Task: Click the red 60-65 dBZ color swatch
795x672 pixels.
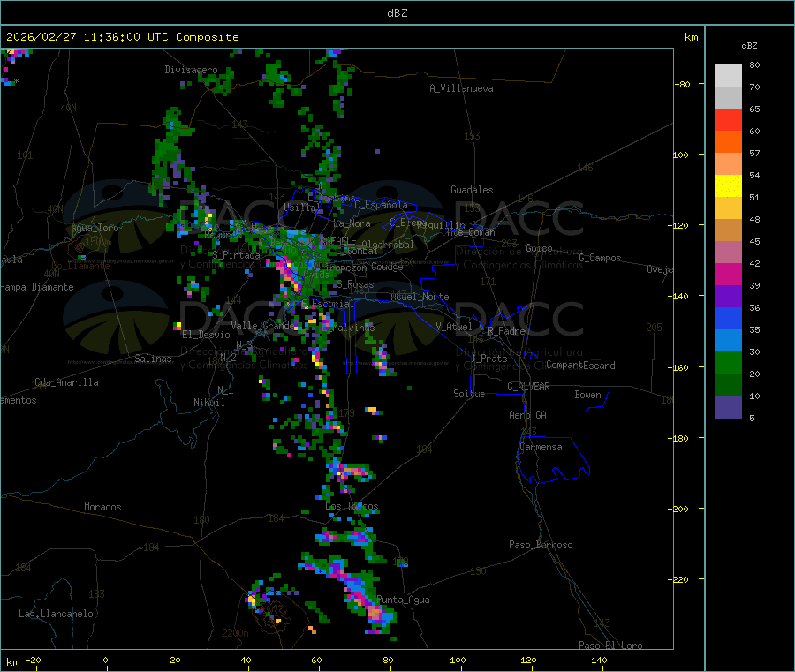Action: click(728, 119)
